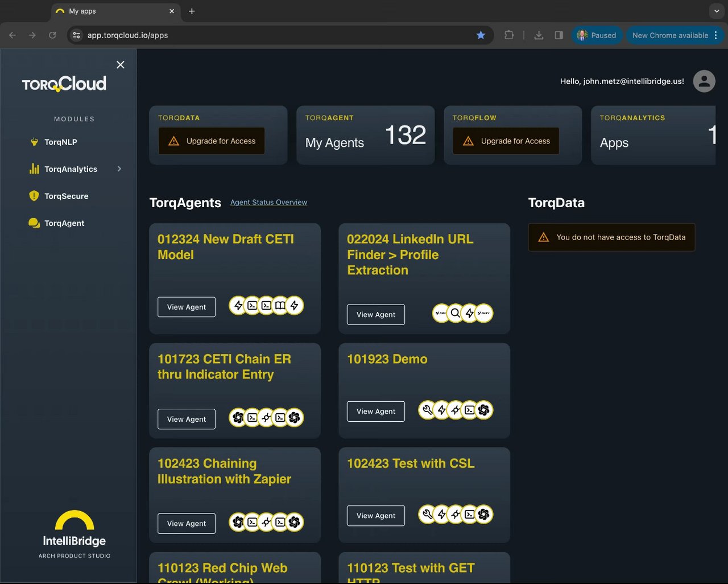Open Chrome downloads

[x=539, y=35]
